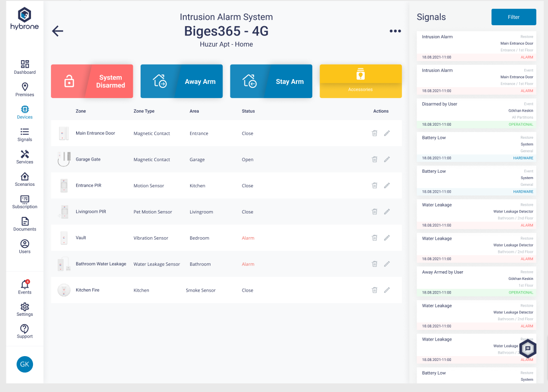Viewport: 548px width, 392px height.
Task: Click the Filter button in Signals
Action: (514, 17)
